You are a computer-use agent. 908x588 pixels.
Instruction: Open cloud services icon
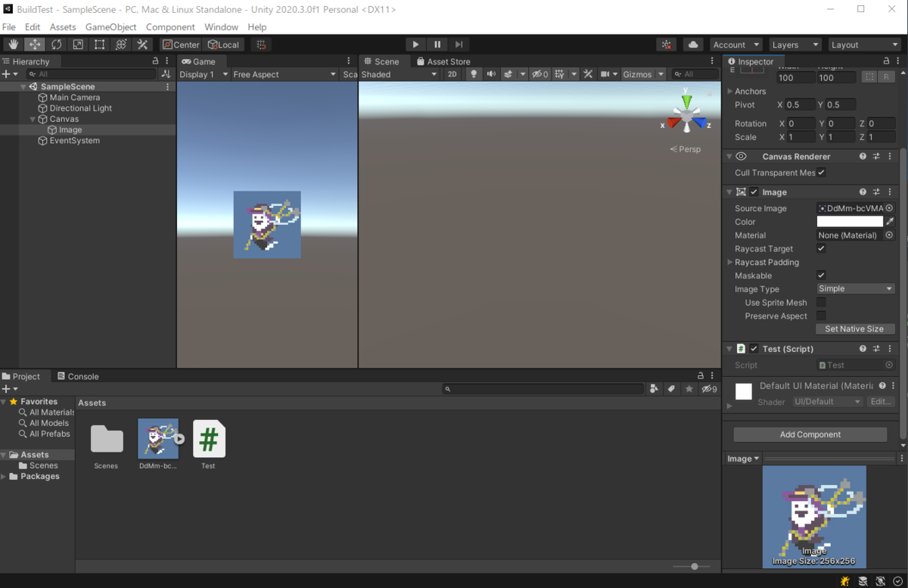click(x=693, y=45)
